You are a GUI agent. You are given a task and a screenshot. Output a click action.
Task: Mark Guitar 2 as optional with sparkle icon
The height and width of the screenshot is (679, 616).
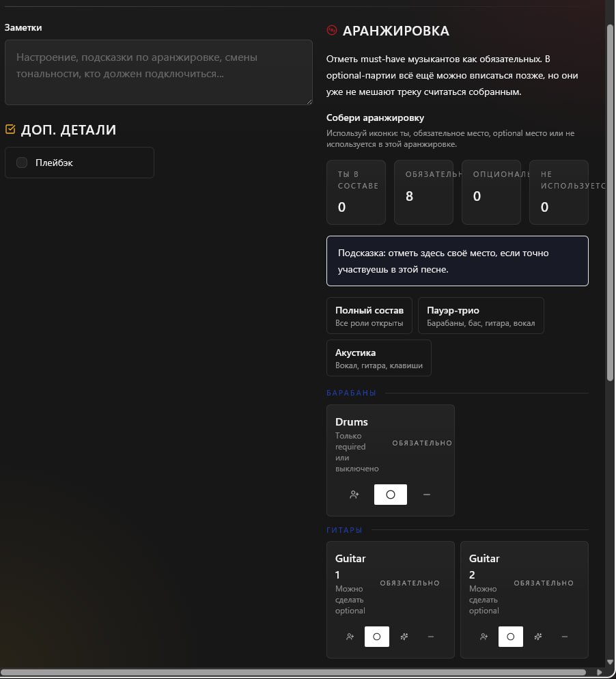pos(537,637)
